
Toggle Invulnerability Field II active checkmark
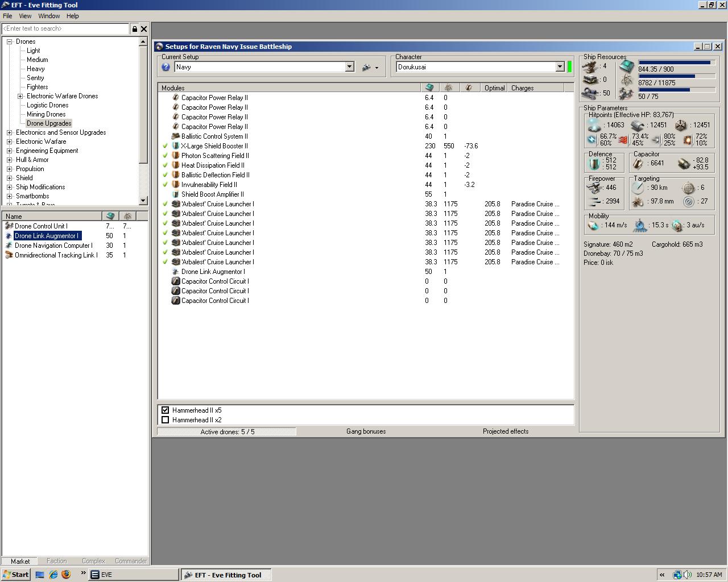coord(165,185)
